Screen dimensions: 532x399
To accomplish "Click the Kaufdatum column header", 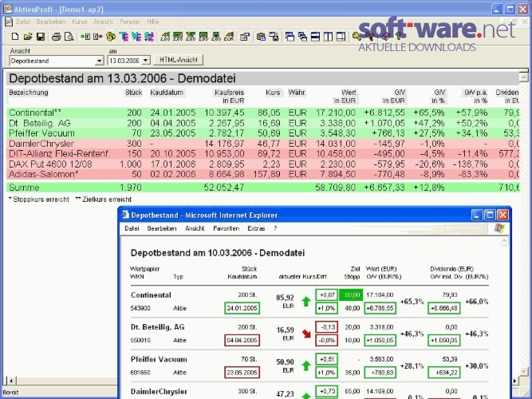I will [x=167, y=93].
